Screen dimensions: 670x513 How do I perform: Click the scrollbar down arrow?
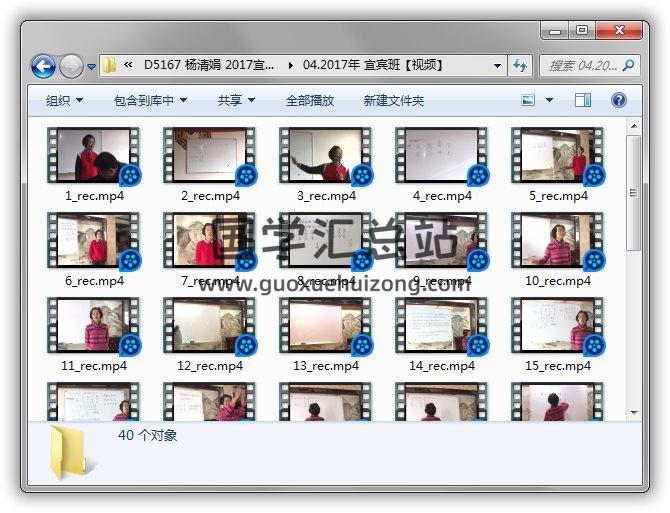634,412
